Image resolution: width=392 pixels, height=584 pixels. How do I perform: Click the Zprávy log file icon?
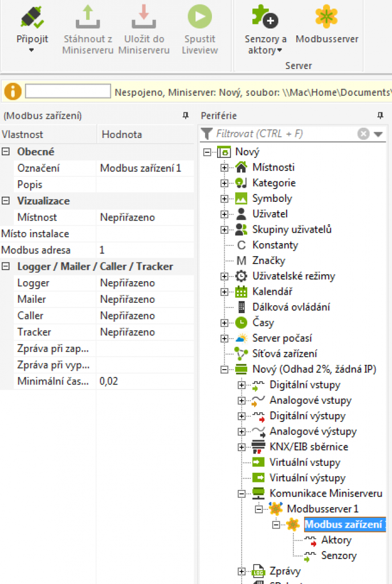pos(258,571)
